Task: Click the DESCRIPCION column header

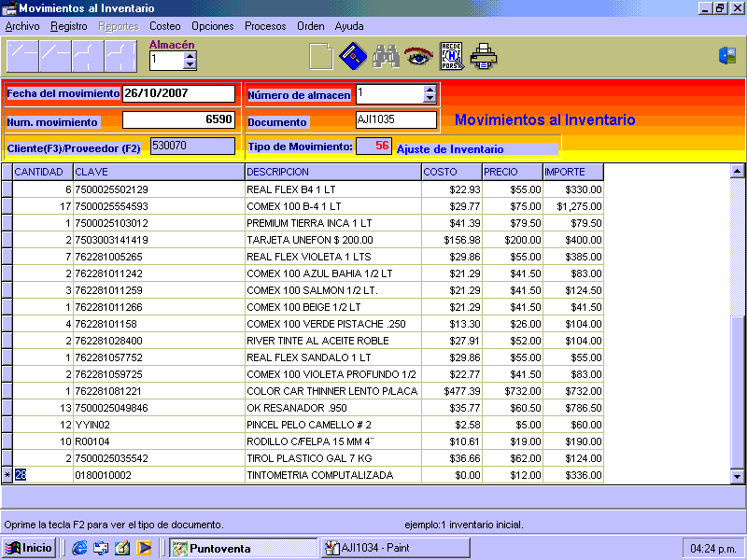Action: point(331,172)
